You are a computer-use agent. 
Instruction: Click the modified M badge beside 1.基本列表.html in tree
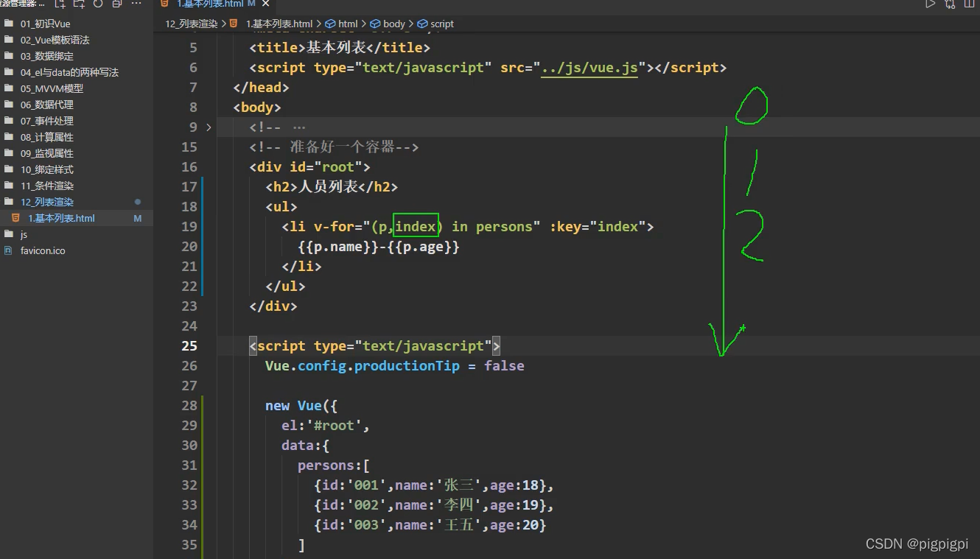pyautogui.click(x=138, y=219)
